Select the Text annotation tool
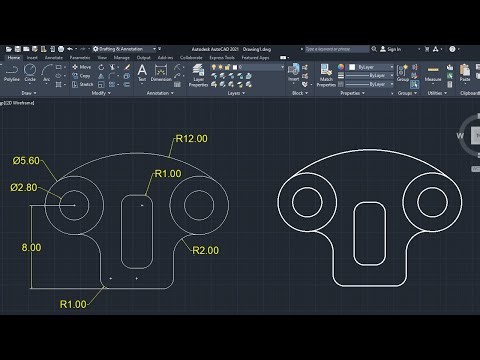The height and width of the screenshot is (360, 480). click(142, 73)
